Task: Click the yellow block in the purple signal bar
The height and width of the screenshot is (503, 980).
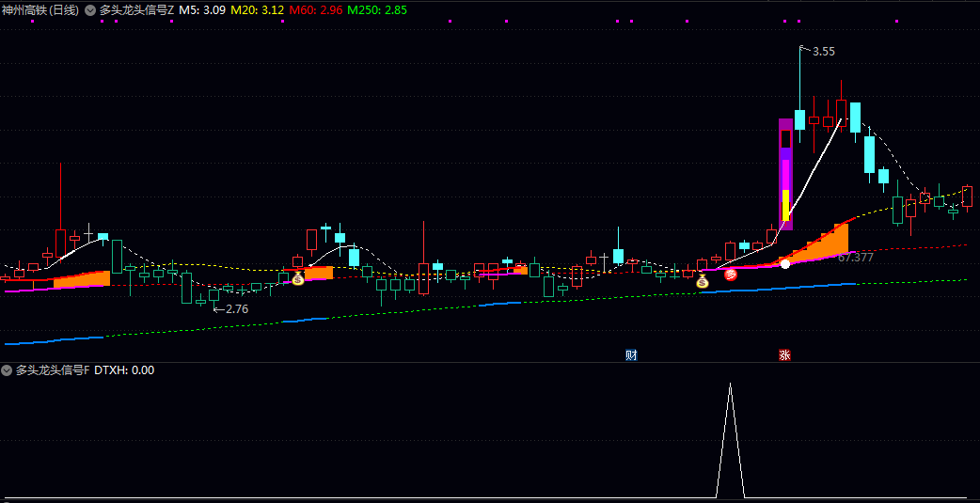Action: [x=786, y=206]
